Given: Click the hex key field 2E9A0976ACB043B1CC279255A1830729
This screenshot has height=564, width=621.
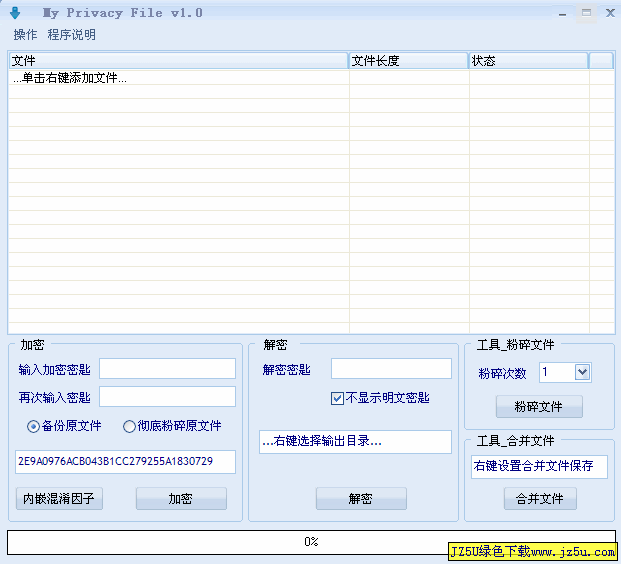Looking at the screenshot, I should (x=126, y=461).
